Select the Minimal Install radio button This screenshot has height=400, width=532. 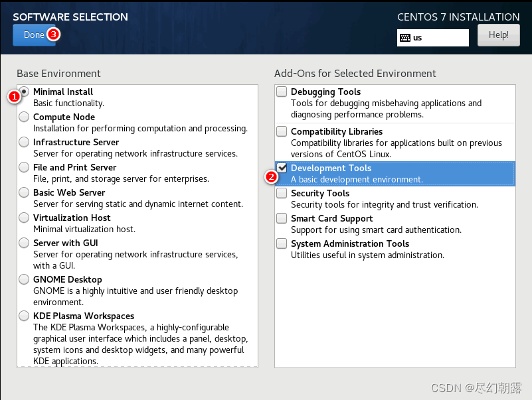coord(24,92)
